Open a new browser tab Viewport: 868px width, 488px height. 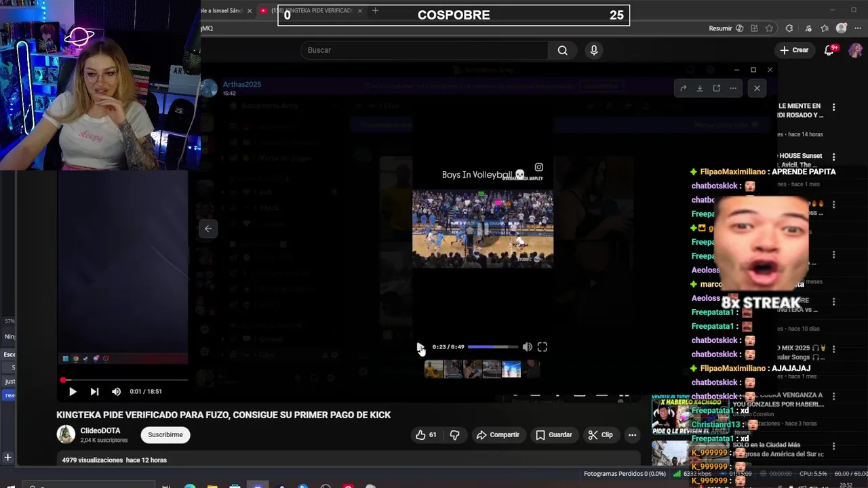click(x=375, y=10)
